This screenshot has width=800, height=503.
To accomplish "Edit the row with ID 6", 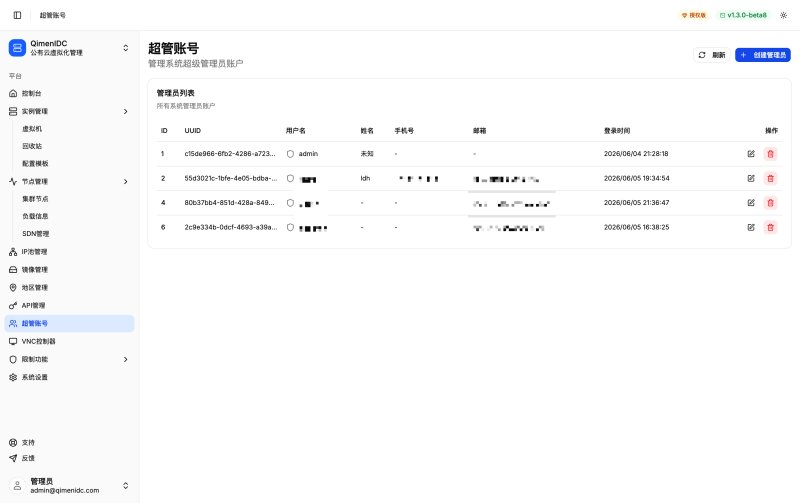I will click(x=751, y=228).
